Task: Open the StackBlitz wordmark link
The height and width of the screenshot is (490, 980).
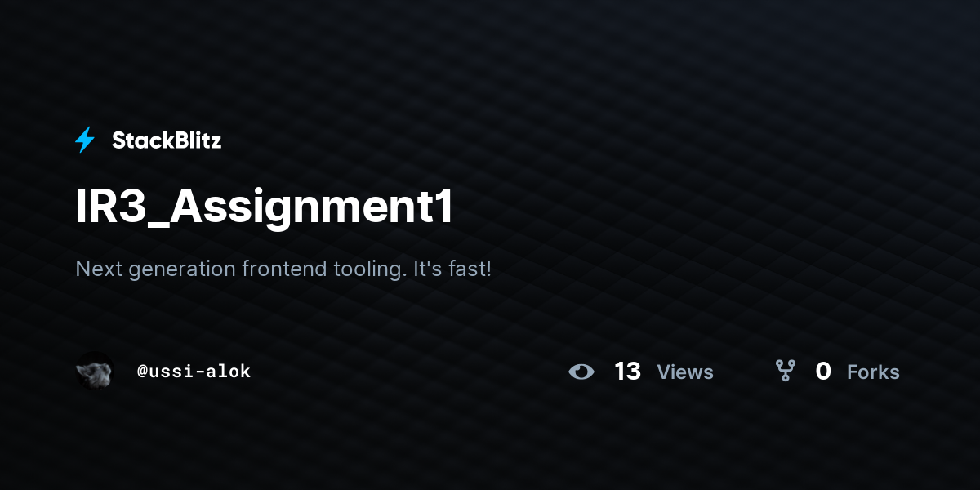Action: [167, 140]
